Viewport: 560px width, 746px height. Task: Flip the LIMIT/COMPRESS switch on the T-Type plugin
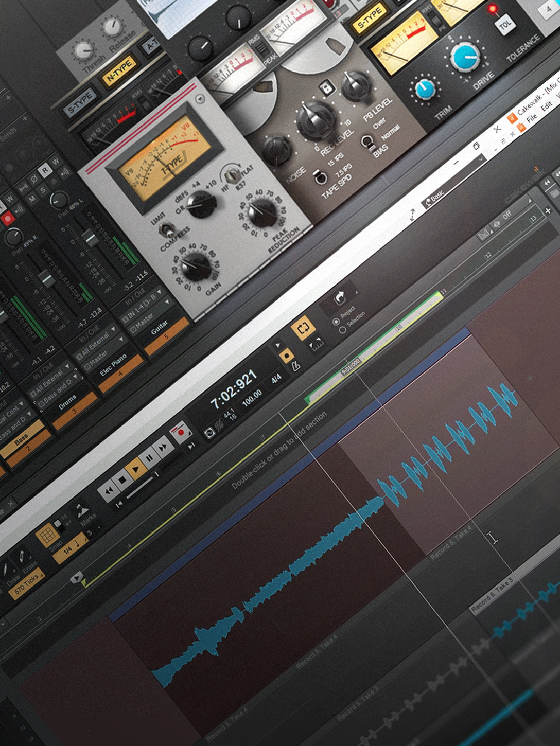point(166,229)
